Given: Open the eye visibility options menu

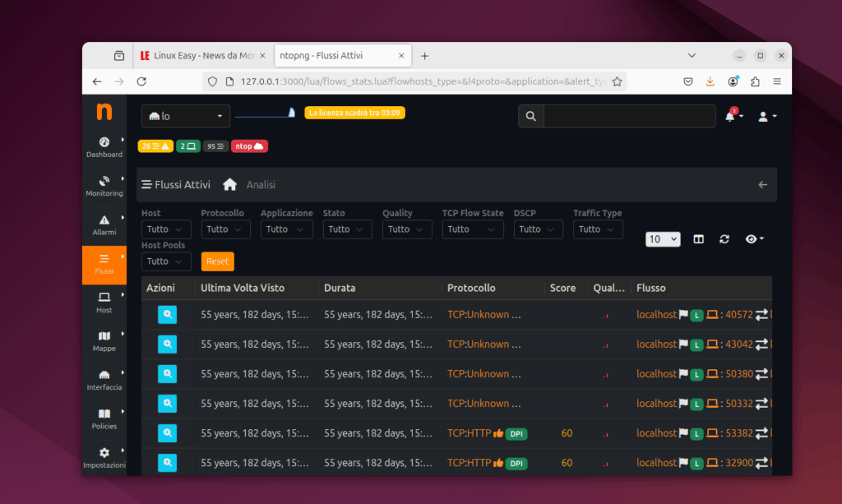Looking at the screenshot, I should pos(753,239).
